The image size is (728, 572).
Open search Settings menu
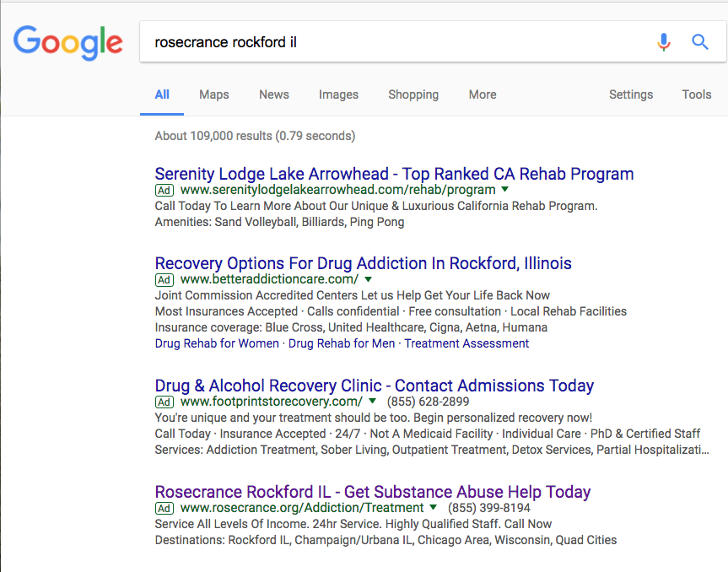(631, 94)
